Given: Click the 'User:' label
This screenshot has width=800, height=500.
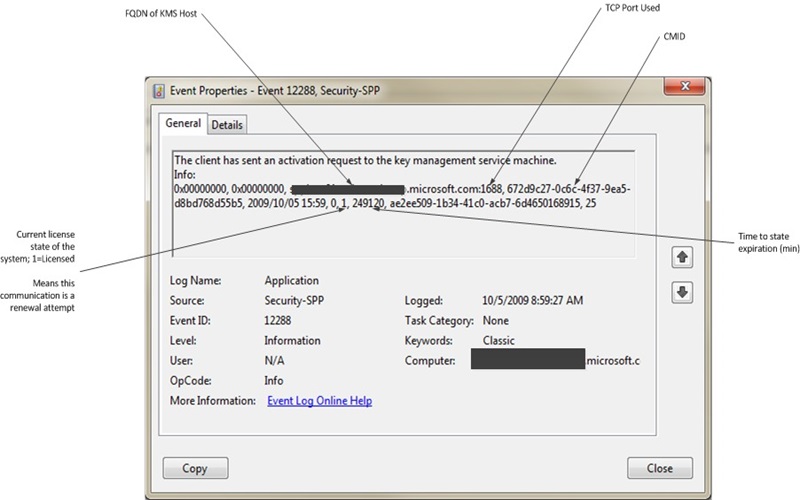Looking at the screenshot, I should tap(181, 361).
